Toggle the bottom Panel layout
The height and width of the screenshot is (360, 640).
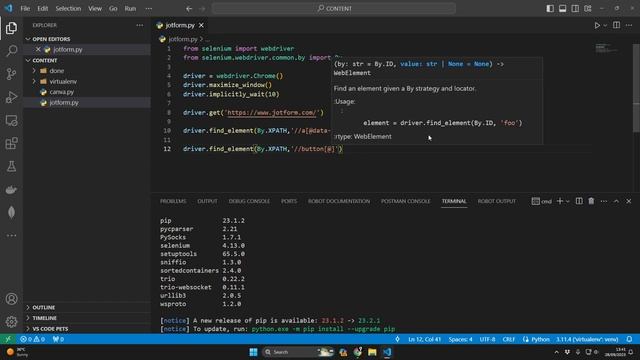click(x=562, y=9)
